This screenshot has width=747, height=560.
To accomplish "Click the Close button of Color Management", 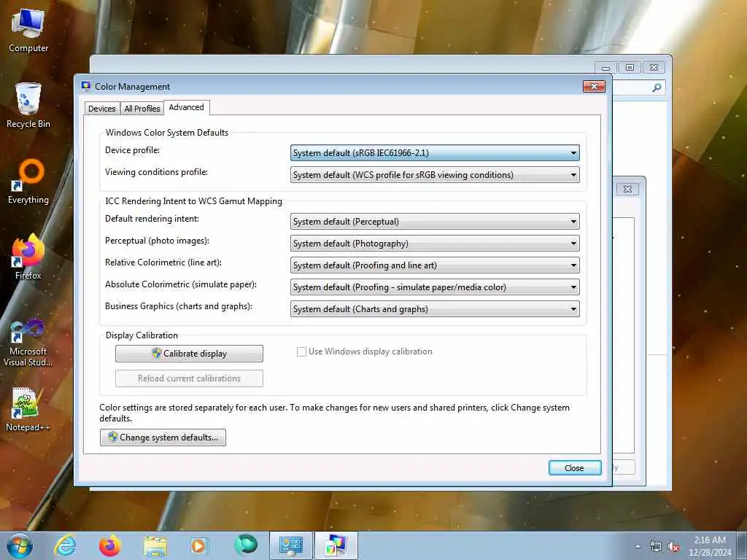I will click(x=575, y=468).
